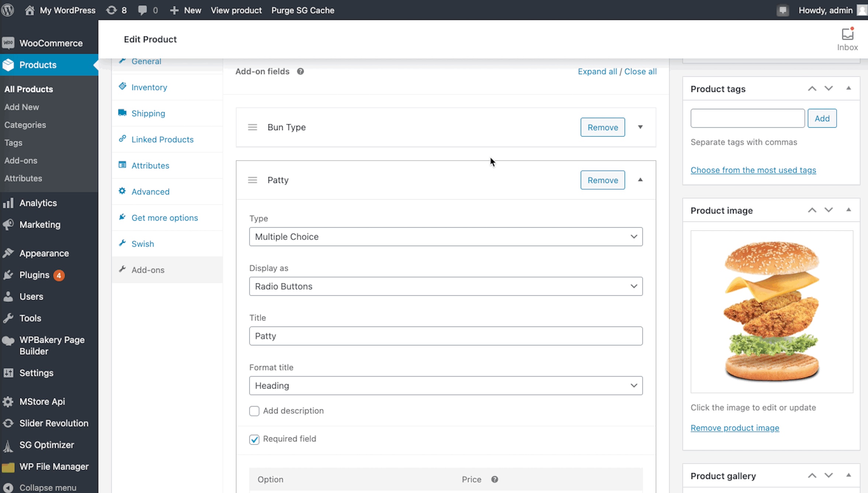This screenshot has height=493, width=868.
Task: Click the Patty field drag handle
Action: tap(253, 180)
